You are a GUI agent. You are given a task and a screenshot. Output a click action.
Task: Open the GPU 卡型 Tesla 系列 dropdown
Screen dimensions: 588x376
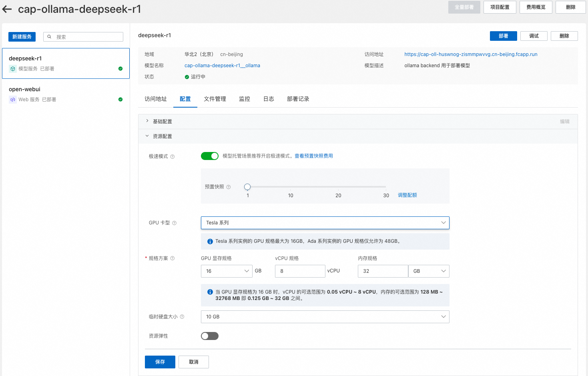click(x=325, y=223)
